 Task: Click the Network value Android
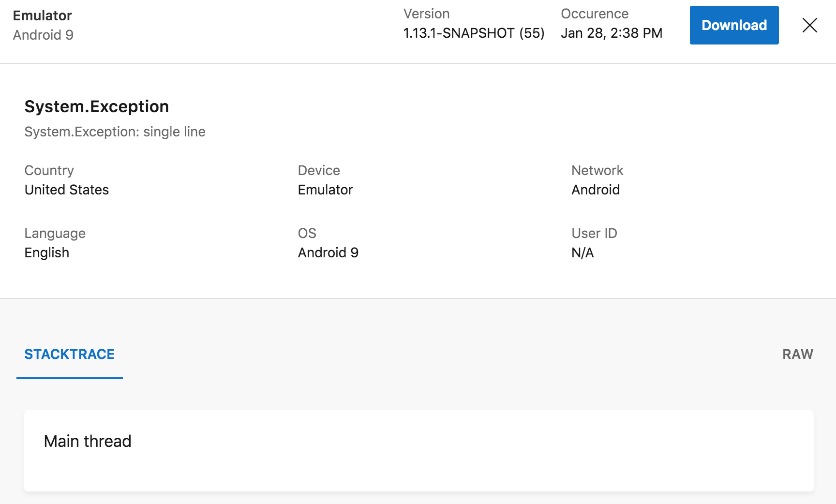coord(596,190)
